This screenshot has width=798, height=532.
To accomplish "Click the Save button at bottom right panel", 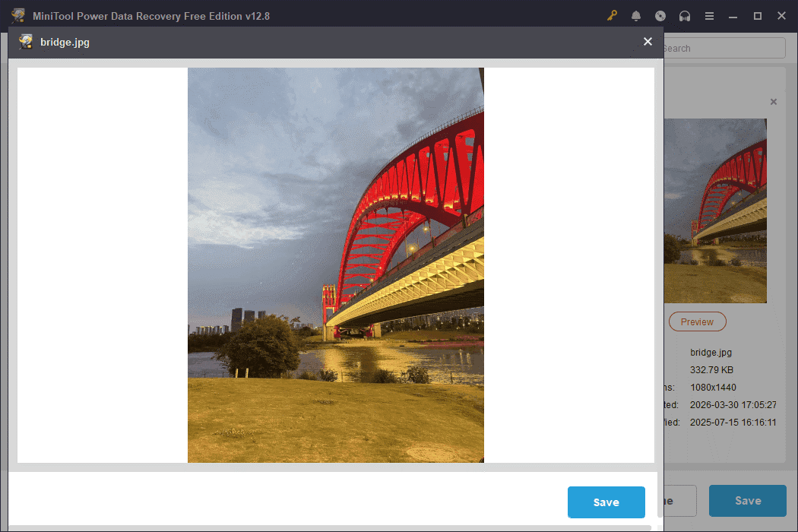I will coord(747,500).
